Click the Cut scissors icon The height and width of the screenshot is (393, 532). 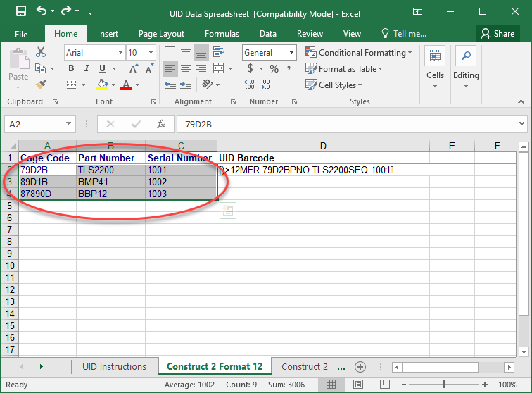point(40,52)
